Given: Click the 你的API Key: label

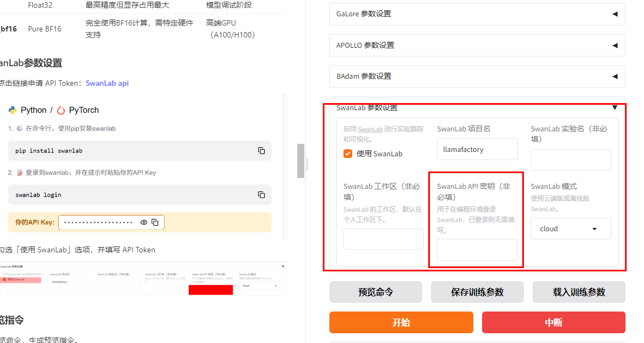Looking at the screenshot, I should pos(35,223).
